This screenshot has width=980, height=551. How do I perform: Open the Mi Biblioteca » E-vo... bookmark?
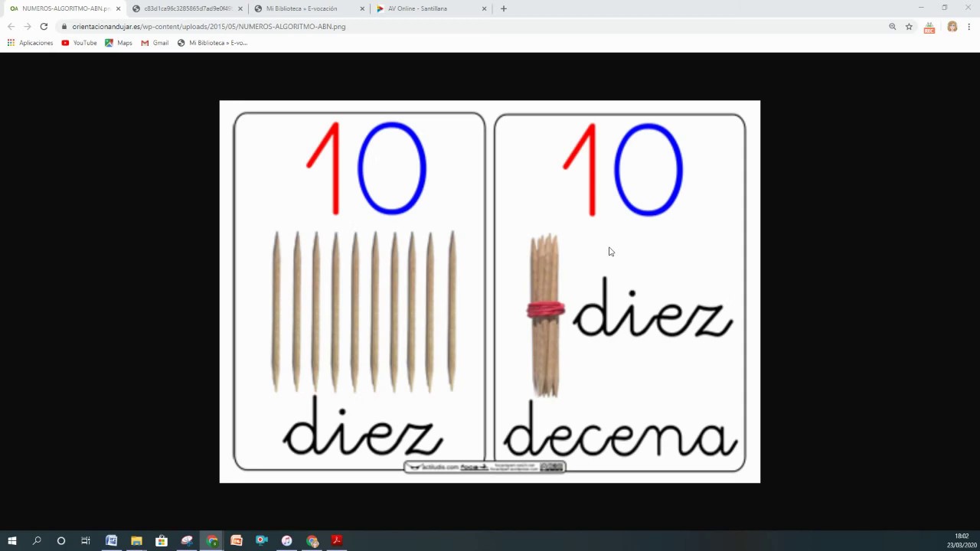click(x=212, y=43)
